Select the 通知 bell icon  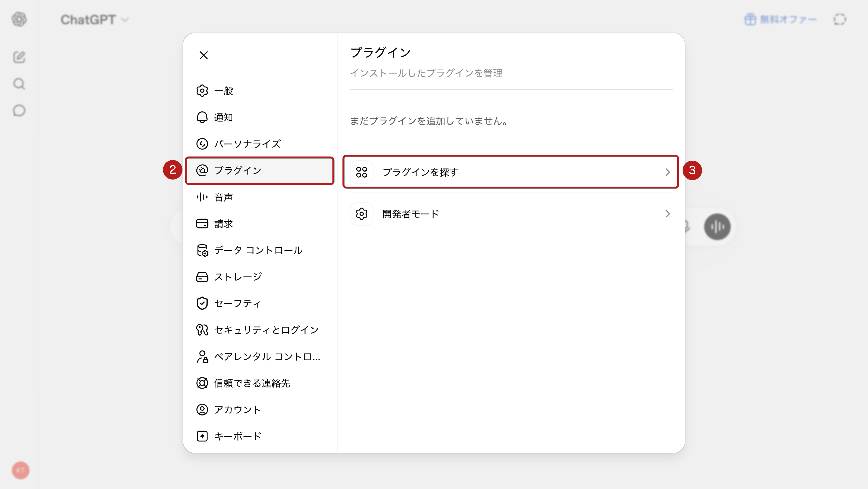(x=202, y=117)
